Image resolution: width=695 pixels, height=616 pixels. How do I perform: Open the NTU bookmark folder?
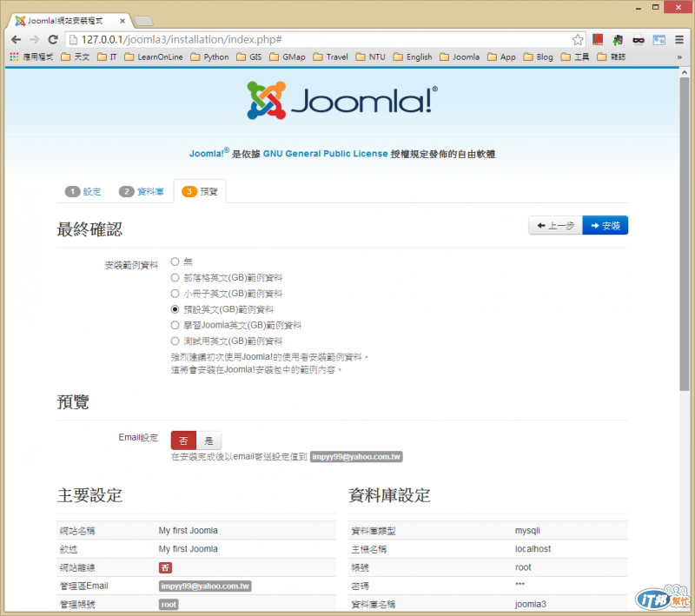pos(371,56)
